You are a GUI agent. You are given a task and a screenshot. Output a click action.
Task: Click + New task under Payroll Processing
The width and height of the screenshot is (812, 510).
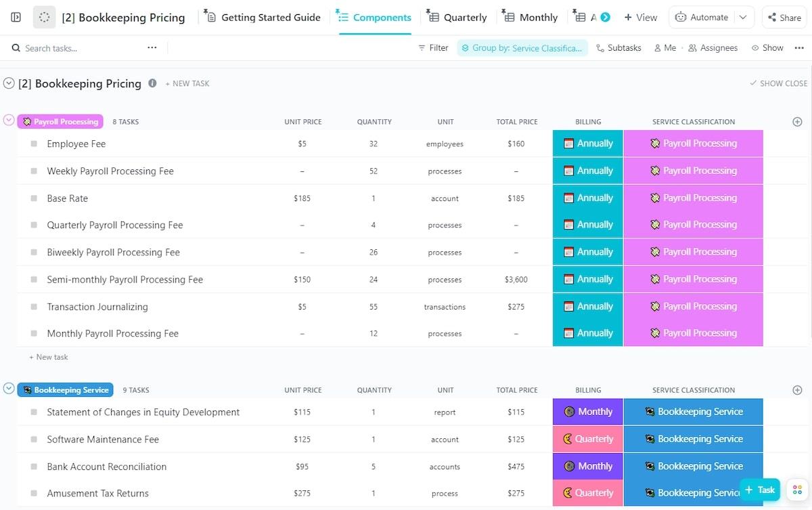49,357
